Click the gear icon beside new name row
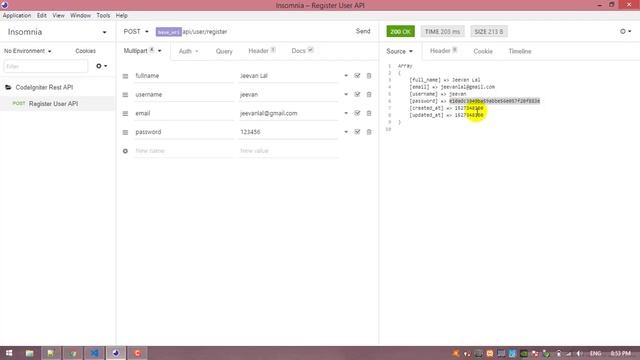The width and height of the screenshot is (640, 360). (x=125, y=151)
